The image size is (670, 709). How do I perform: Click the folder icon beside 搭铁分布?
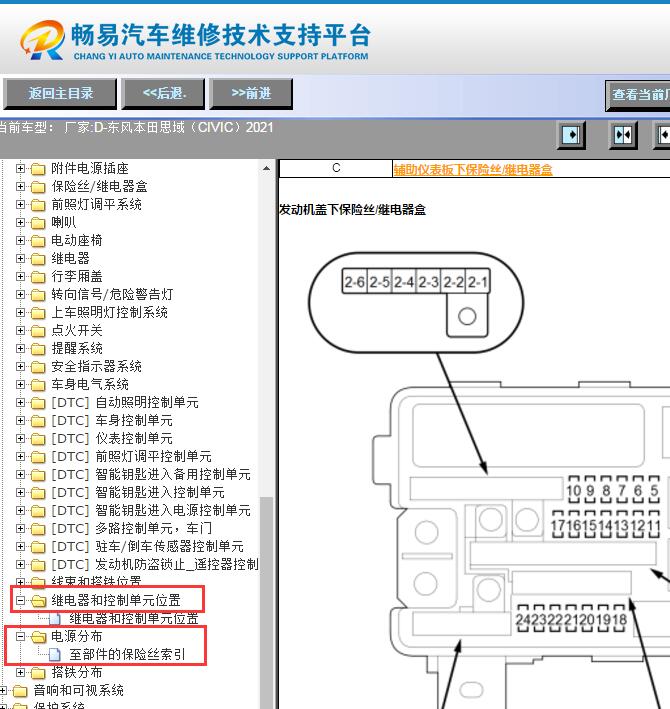point(38,673)
